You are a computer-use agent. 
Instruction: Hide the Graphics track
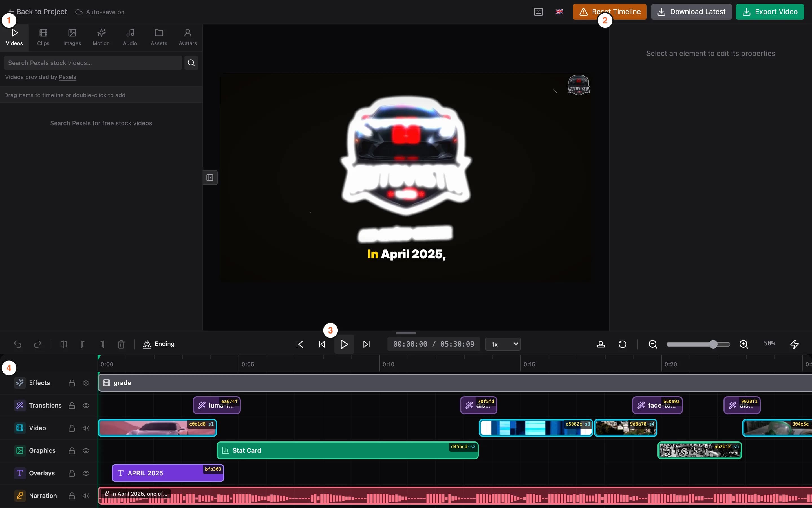click(x=86, y=450)
